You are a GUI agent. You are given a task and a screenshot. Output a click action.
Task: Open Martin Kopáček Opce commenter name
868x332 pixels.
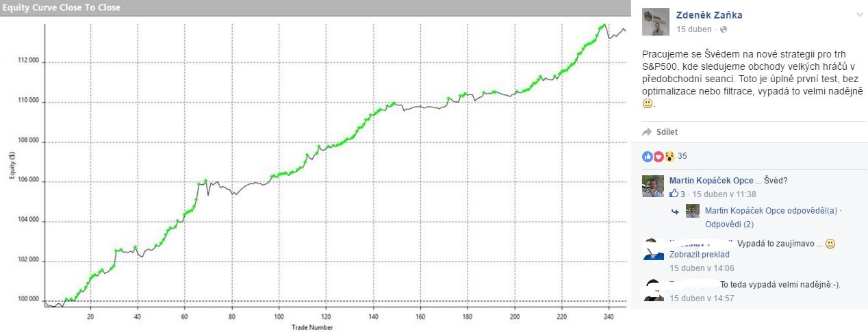(x=711, y=181)
